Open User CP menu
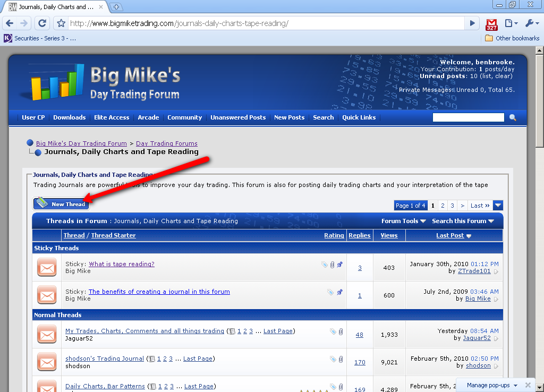Viewport: 544px width, 392px height. pos(33,117)
